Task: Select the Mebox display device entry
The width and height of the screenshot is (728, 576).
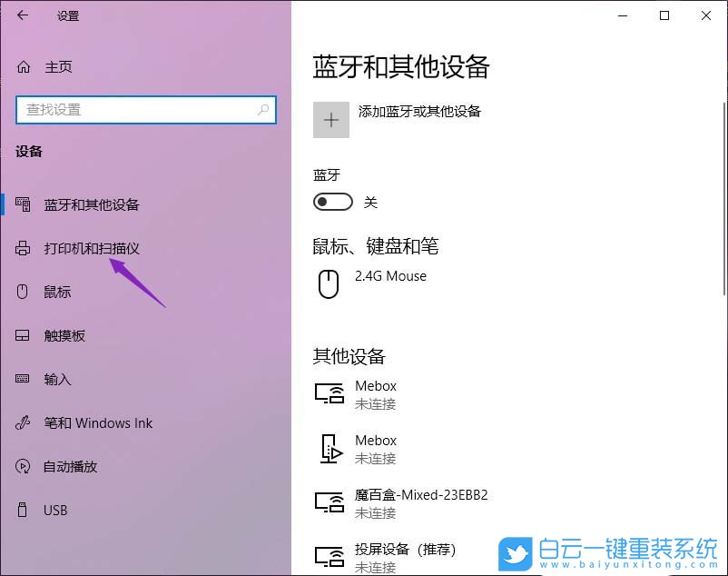Action: pos(376,394)
